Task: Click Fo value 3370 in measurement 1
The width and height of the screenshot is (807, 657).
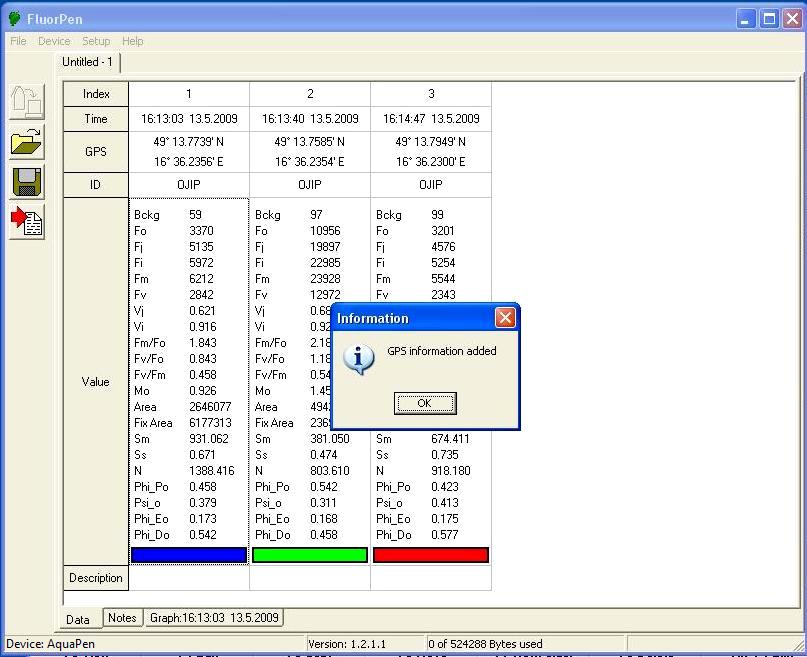Action: coord(201,230)
